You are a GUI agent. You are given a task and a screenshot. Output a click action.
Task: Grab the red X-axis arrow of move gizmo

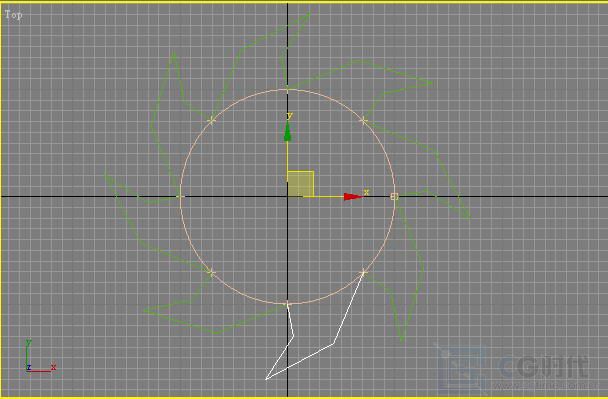[353, 197]
